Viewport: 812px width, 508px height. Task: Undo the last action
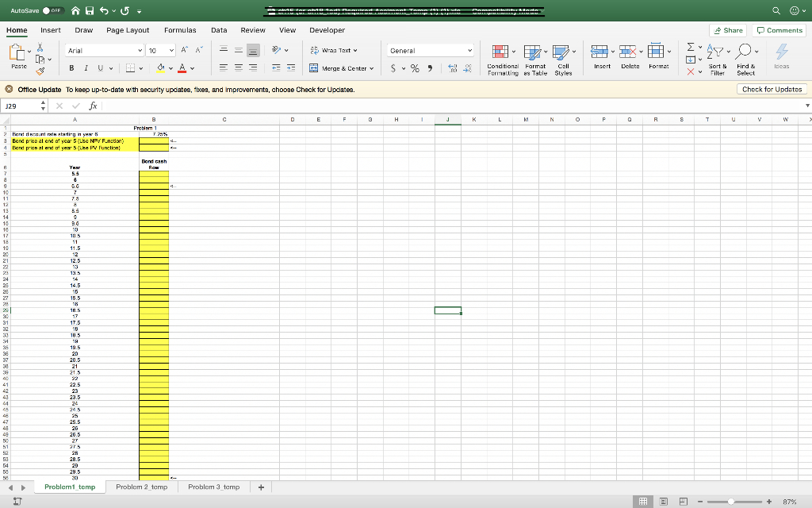pyautogui.click(x=104, y=10)
